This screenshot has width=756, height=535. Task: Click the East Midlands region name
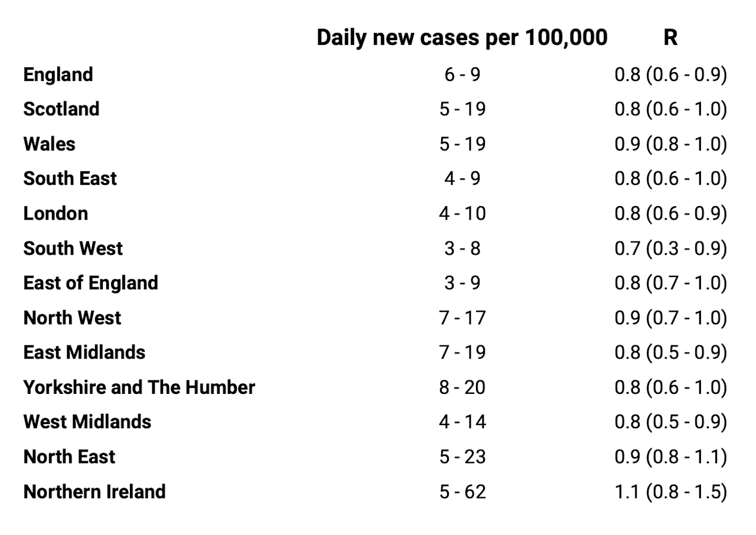84,353
